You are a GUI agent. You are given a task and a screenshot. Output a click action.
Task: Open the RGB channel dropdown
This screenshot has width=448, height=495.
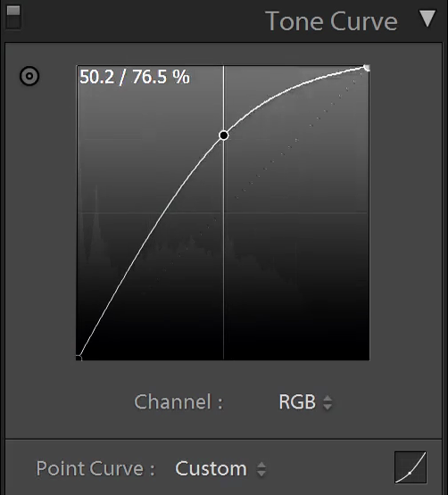coord(305,402)
